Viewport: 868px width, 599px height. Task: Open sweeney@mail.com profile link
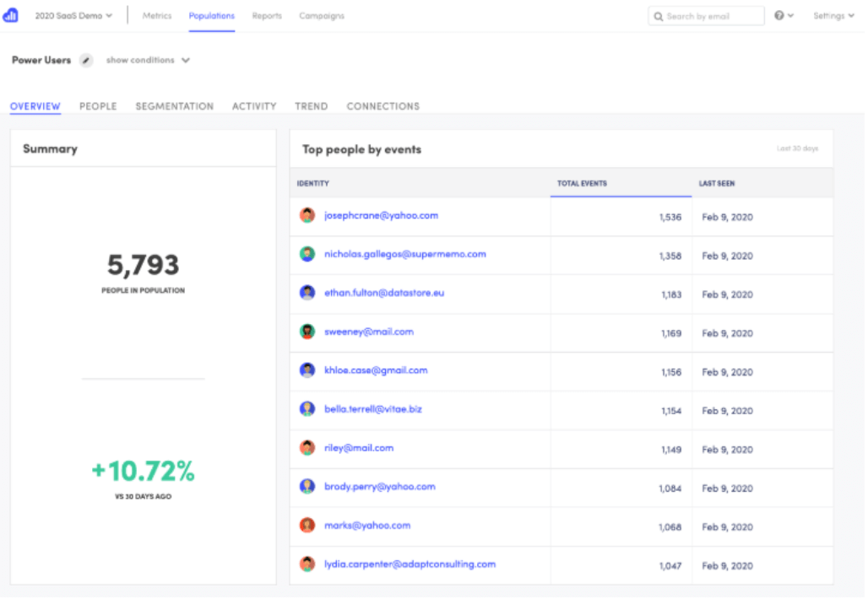point(369,332)
